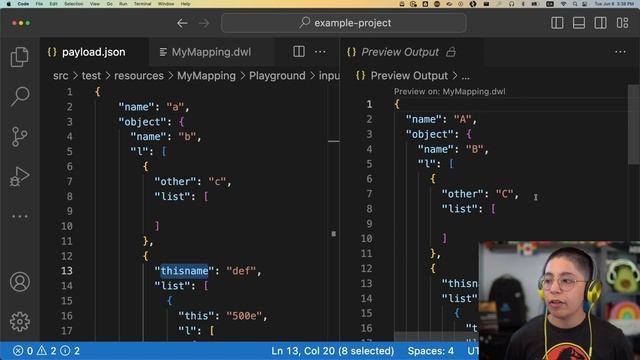The image size is (640, 360).
Task: Click line number 13 in payload.json gutter
Action: 67,271
